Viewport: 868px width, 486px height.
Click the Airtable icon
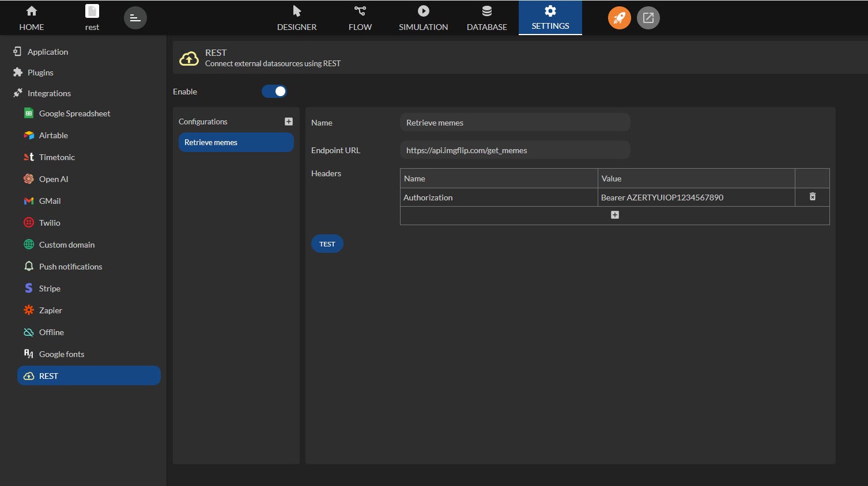(29, 135)
